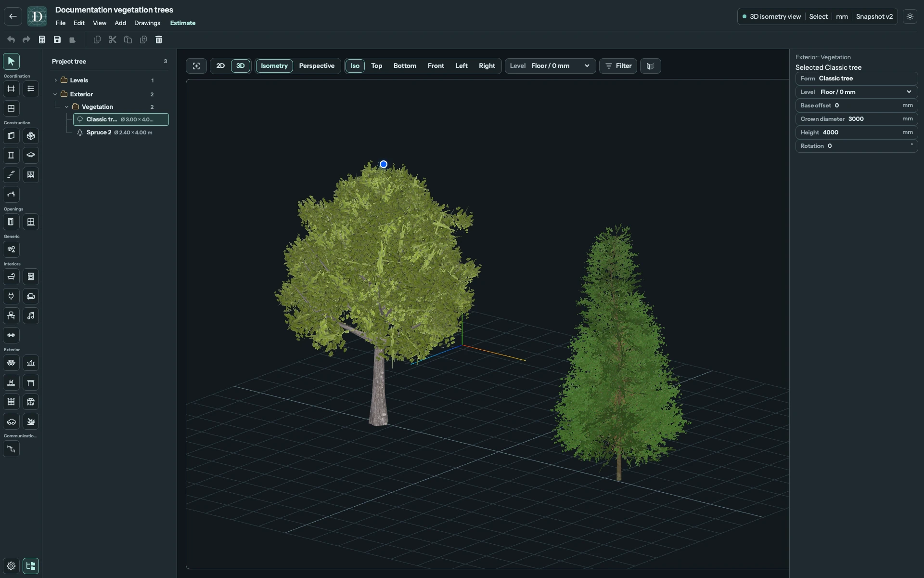
Task: Toggle the light theme sun icon
Action: point(910,16)
